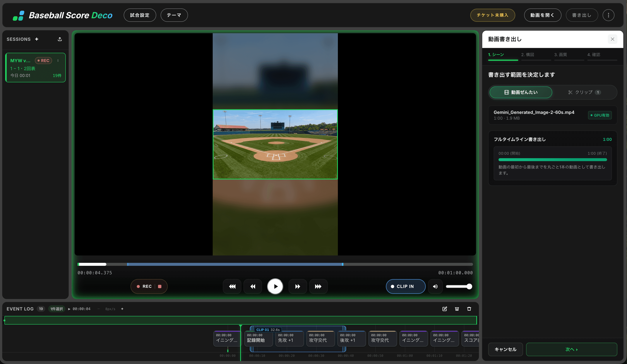
Task: Open the テーマ menu
Action: [x=174, y=15]
